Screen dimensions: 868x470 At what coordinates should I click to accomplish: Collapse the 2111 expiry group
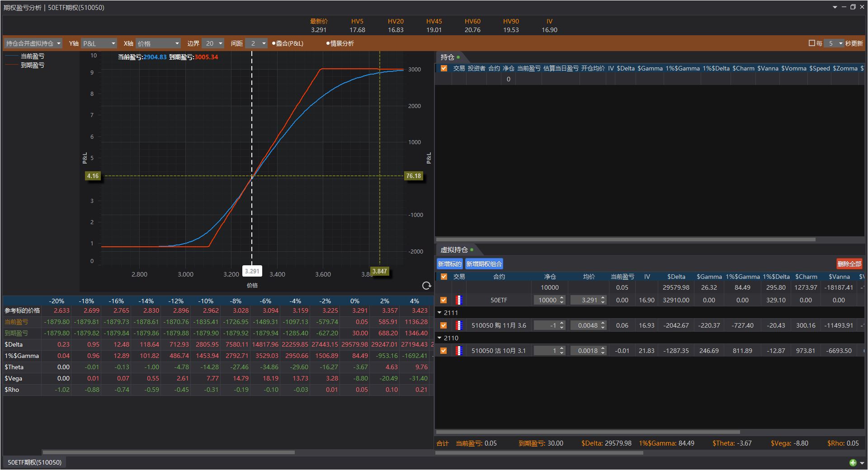[439, 313]
